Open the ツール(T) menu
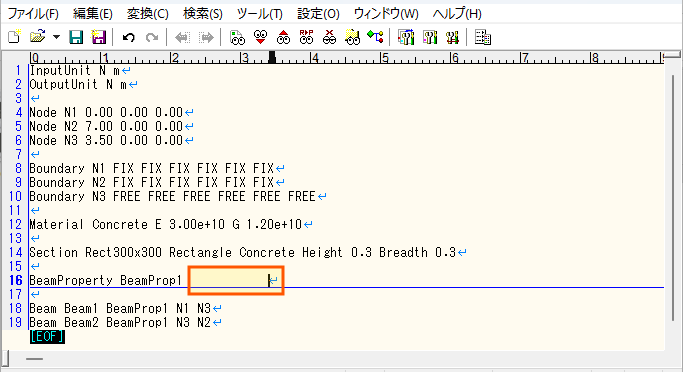Screen dimensions: 683x372 click(x=260, y=14)
